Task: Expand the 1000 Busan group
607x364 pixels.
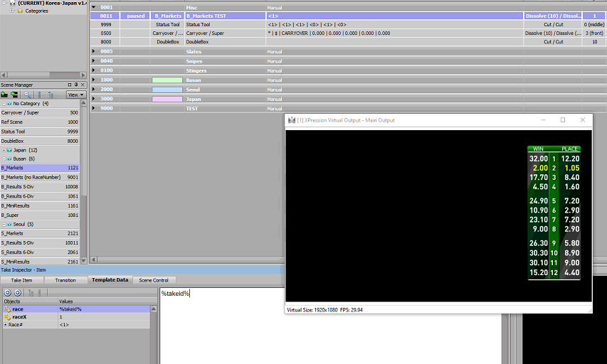Action: click(94, 80)
